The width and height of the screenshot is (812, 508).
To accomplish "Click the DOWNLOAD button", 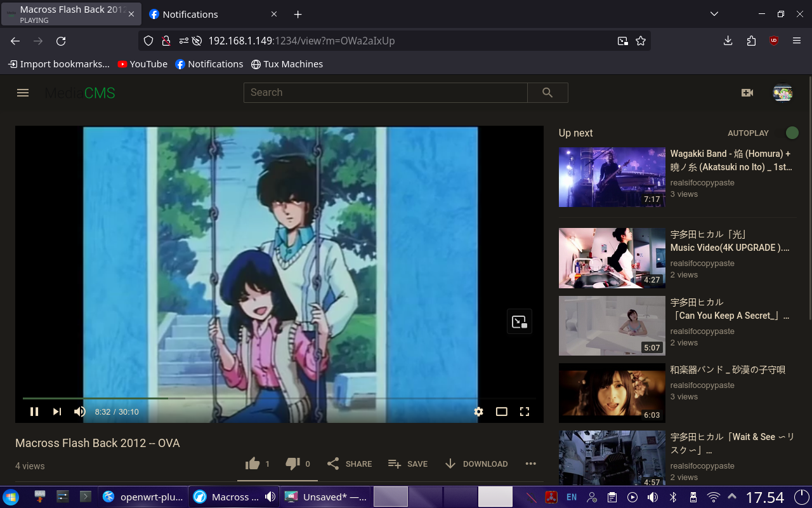I will click(476, 464).
